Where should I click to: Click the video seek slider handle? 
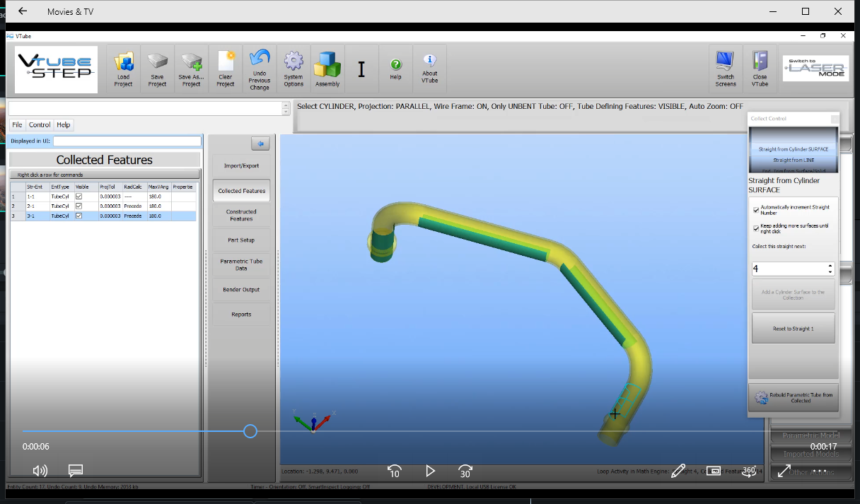click(x=250, y=431)
